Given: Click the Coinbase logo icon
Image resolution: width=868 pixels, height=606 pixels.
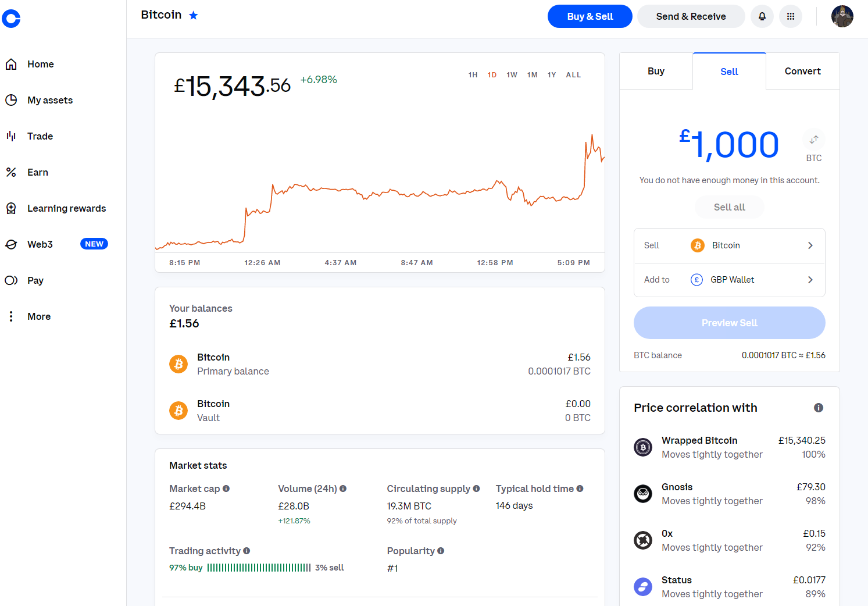Looking at the screenshot, I should [11, 19].
